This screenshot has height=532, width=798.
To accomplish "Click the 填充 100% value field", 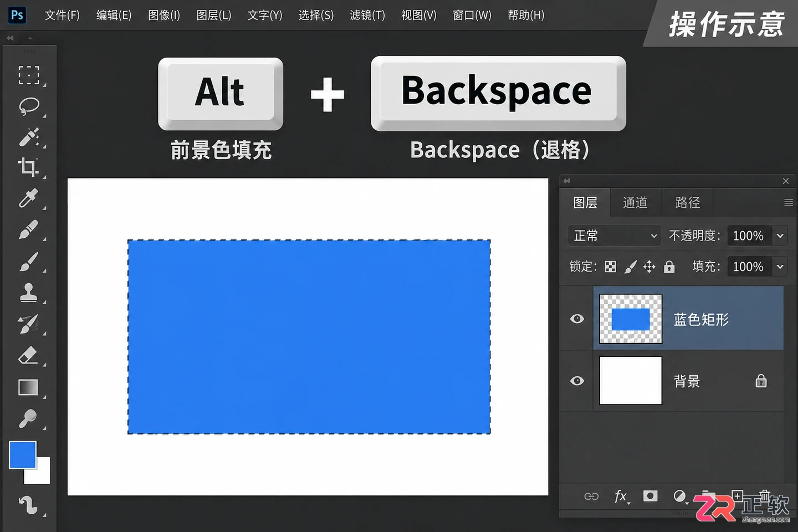I will coord(749,267).
